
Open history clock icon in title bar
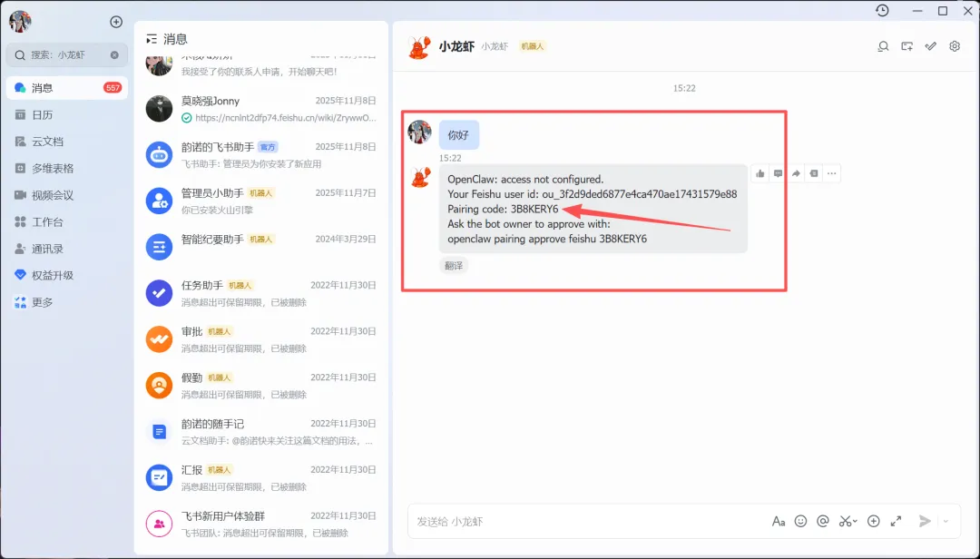click(882, 11)
